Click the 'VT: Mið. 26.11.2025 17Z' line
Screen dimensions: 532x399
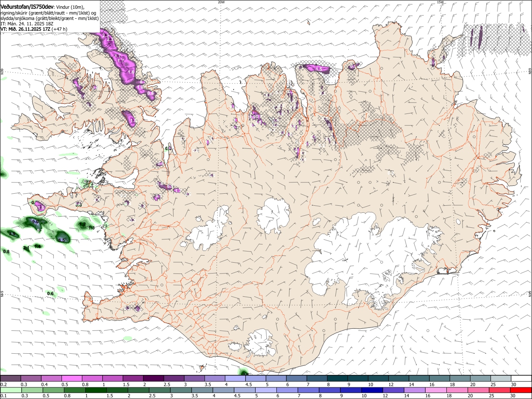tap(25, 29)
